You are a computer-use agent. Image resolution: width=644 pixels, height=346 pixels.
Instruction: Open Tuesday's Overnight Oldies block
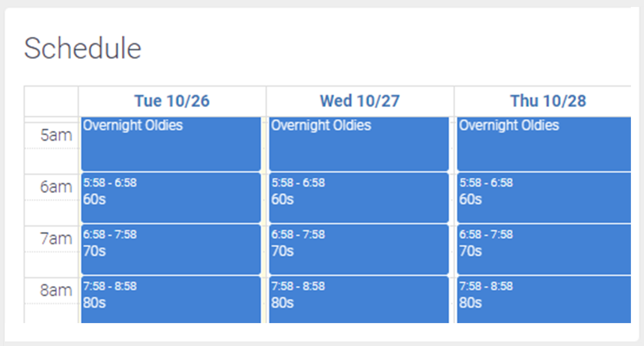171,143
